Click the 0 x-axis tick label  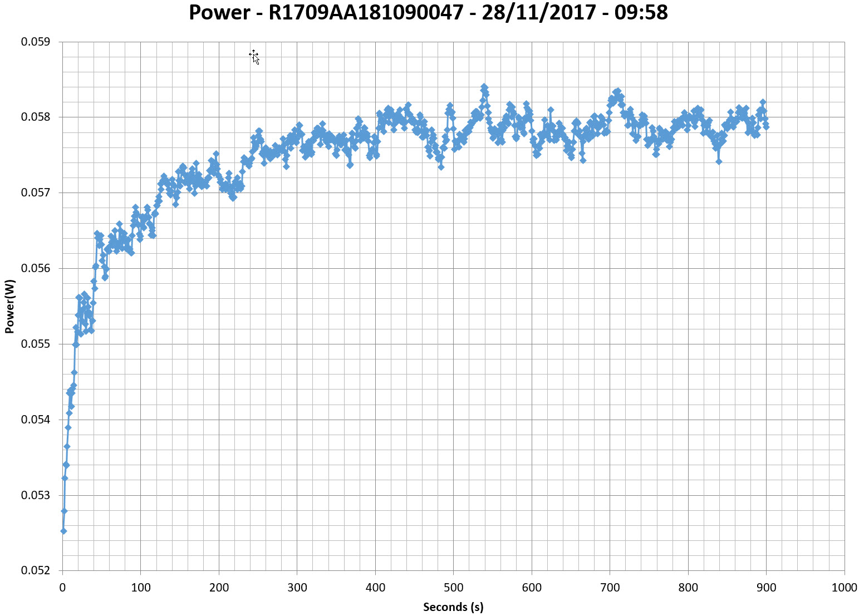click(x=62, y=588)
